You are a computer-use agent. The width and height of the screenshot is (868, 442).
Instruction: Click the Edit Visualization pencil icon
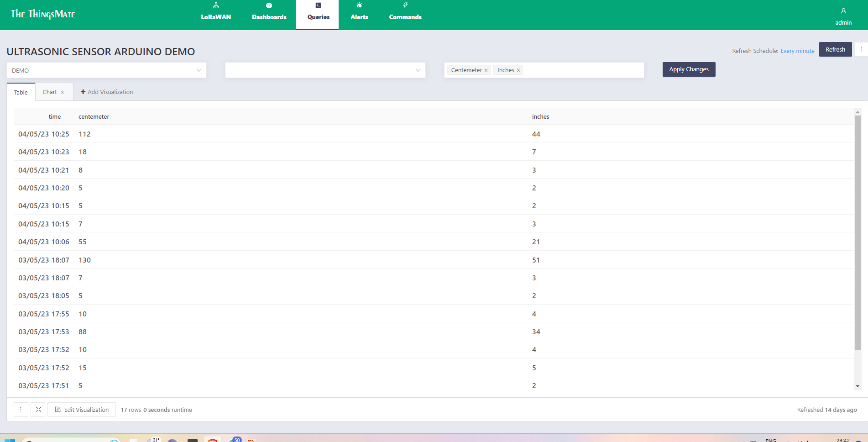(x=58, y=410)
